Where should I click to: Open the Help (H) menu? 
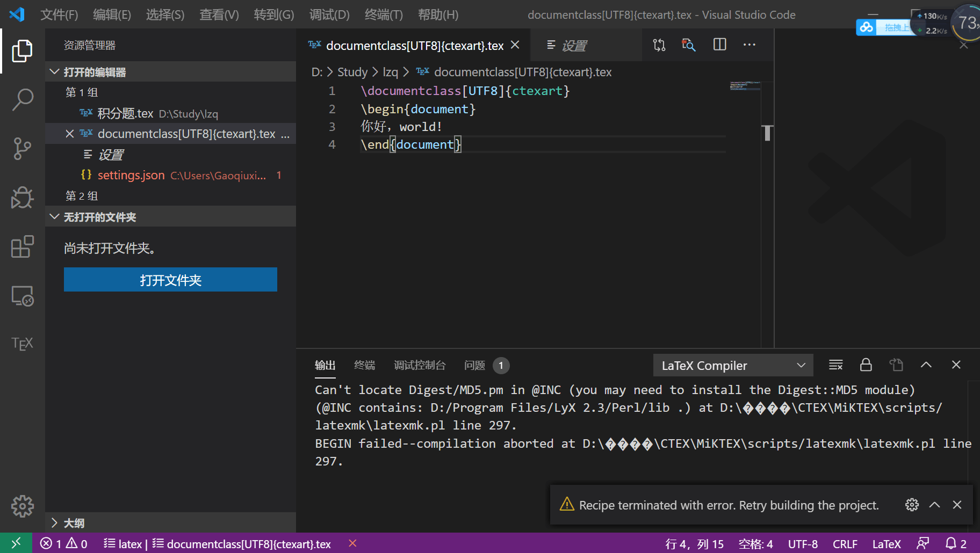click(438, 14)
